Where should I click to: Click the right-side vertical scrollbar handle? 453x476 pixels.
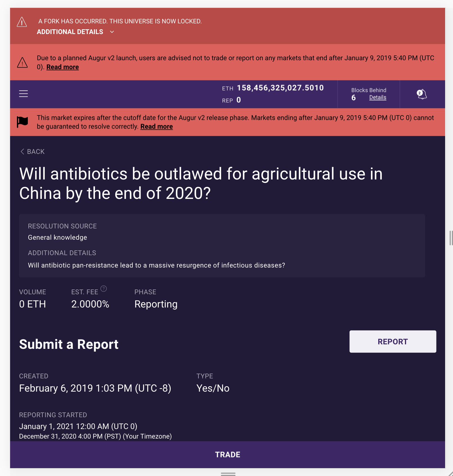tap(451, 238)
